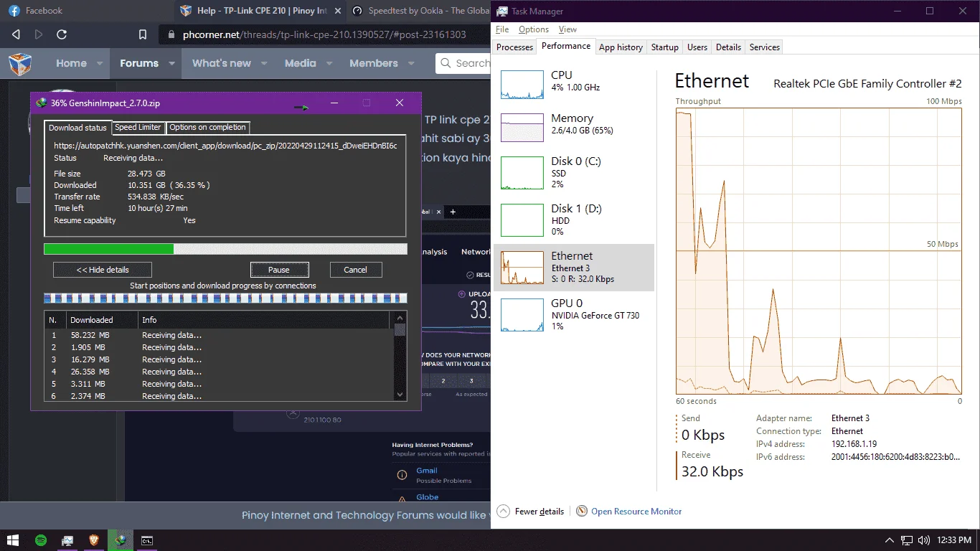Open Command Prompt from the taskbar

(x=146, y=540)
